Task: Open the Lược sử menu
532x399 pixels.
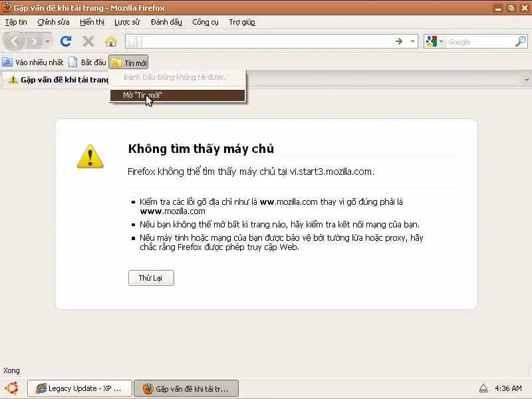Action: point(127,22)
